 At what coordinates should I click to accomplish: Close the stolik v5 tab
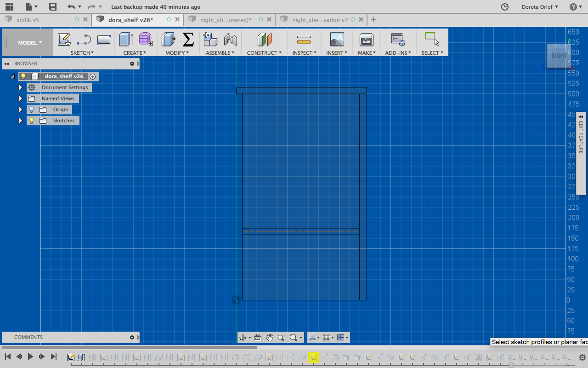coord(85,20)
